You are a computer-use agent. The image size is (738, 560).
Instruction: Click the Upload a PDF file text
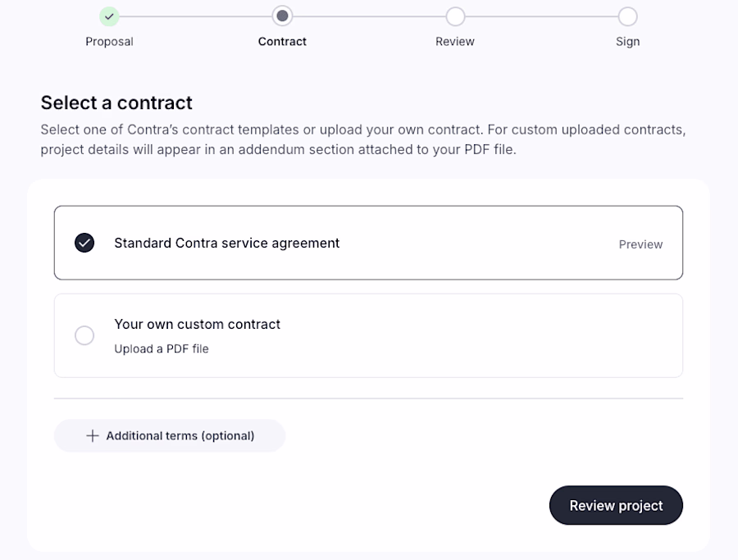pos(162,349)
